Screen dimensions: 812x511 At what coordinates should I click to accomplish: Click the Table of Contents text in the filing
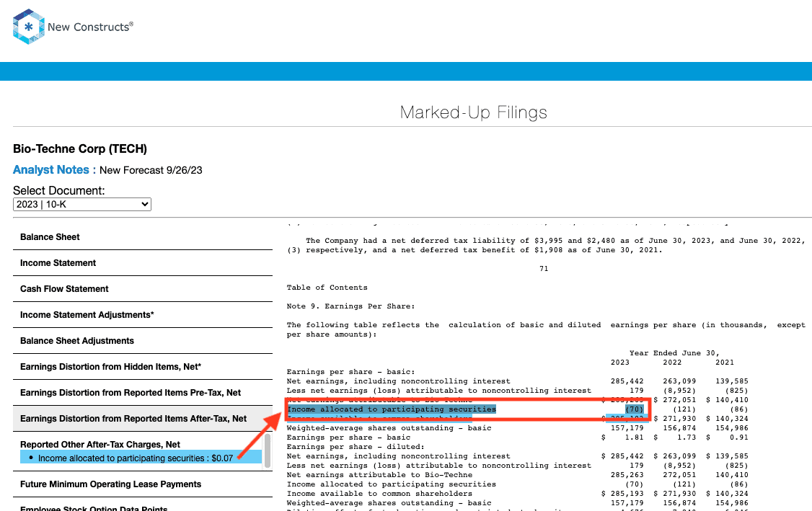point(327,288)
